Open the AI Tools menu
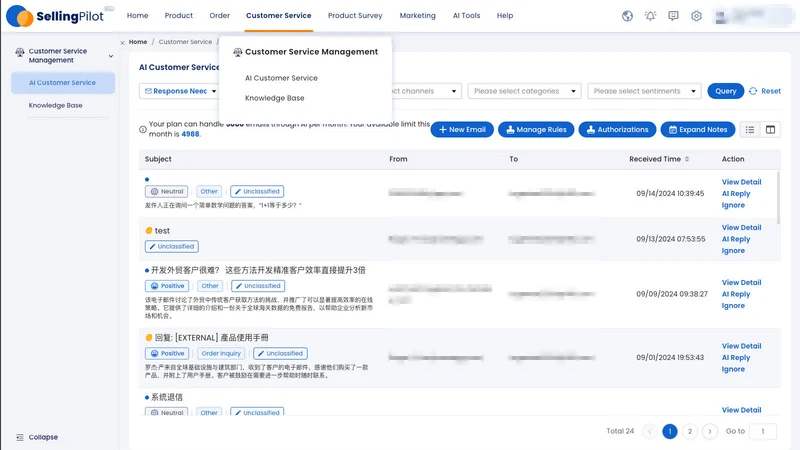800x450 pixels. 466,16
